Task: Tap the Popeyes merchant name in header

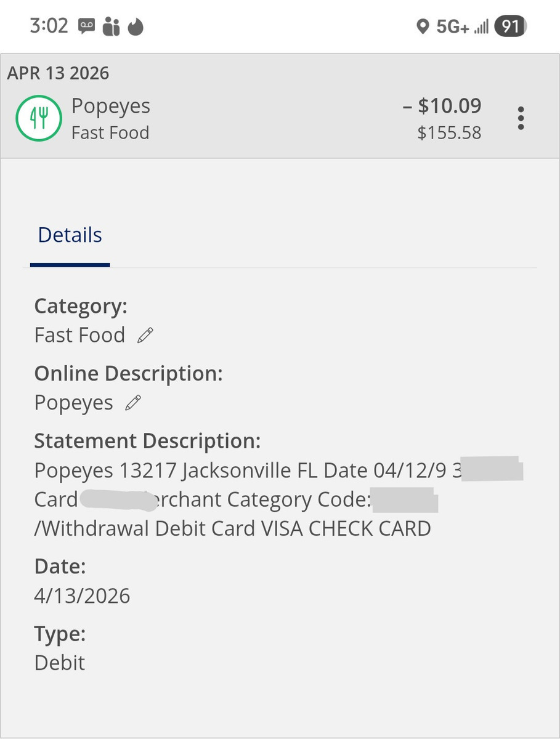Action: click(x=111, y=106)
